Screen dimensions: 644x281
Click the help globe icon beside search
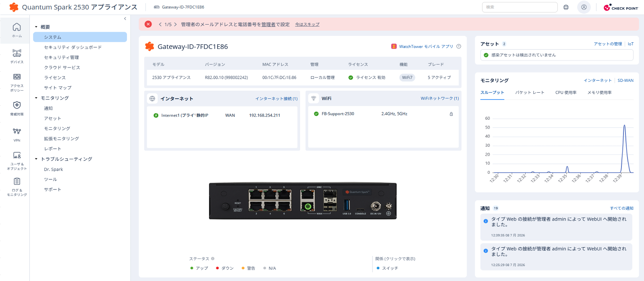(566, 7)
